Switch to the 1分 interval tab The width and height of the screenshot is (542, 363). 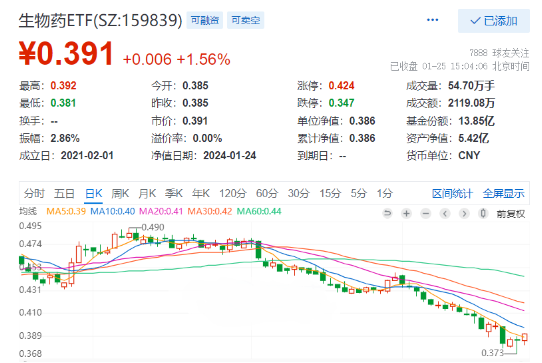tap(385, 193)
